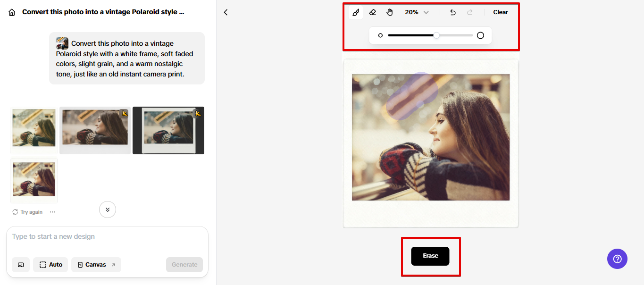The height and width of the screenshot is (285, 644).
Task: Go back using the left chevron
Action: (226, 12)
